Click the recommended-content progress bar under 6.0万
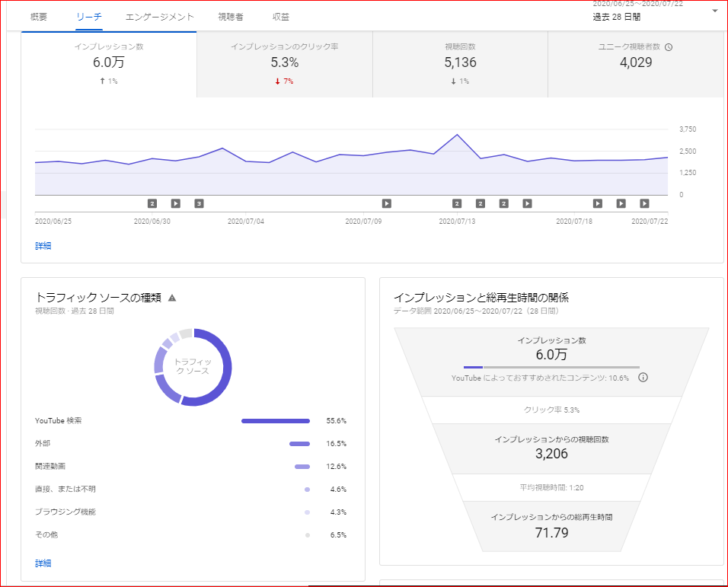 [x=551, y=367]
